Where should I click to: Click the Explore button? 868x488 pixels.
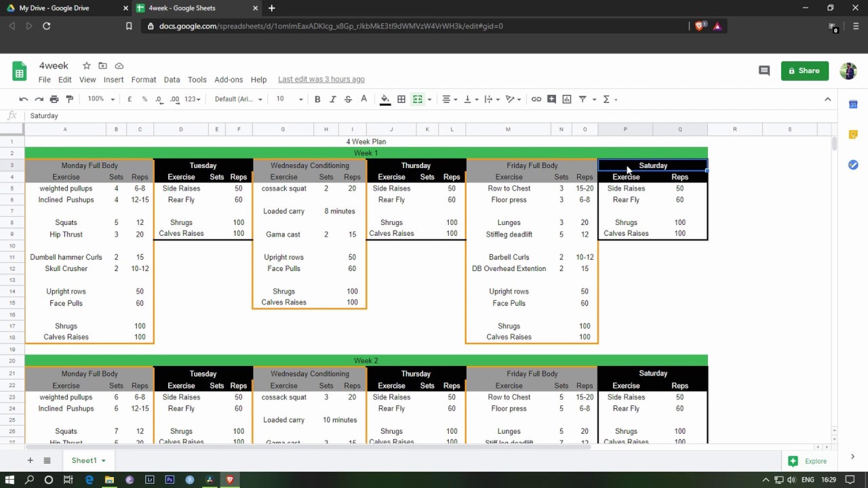[x=807, y=461]
